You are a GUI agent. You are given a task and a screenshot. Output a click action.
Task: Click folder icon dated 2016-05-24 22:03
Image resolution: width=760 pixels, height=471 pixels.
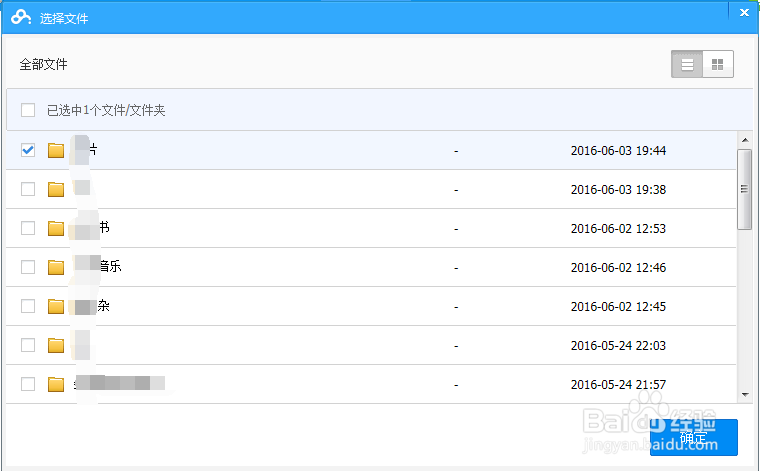56,345
